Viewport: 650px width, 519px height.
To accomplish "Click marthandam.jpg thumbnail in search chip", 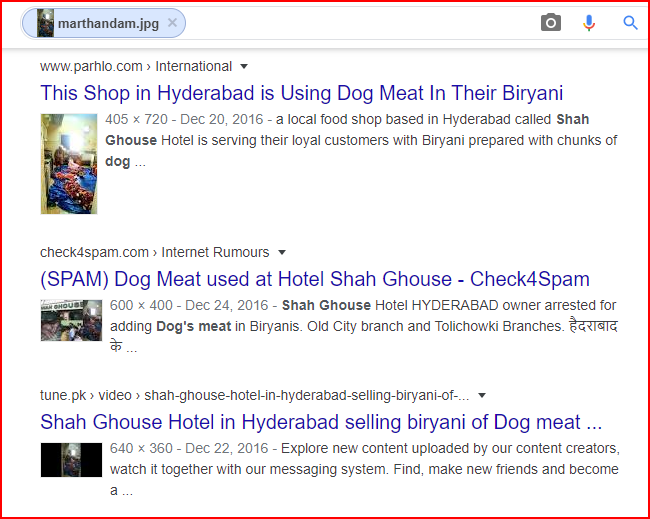I will (46, 23).
